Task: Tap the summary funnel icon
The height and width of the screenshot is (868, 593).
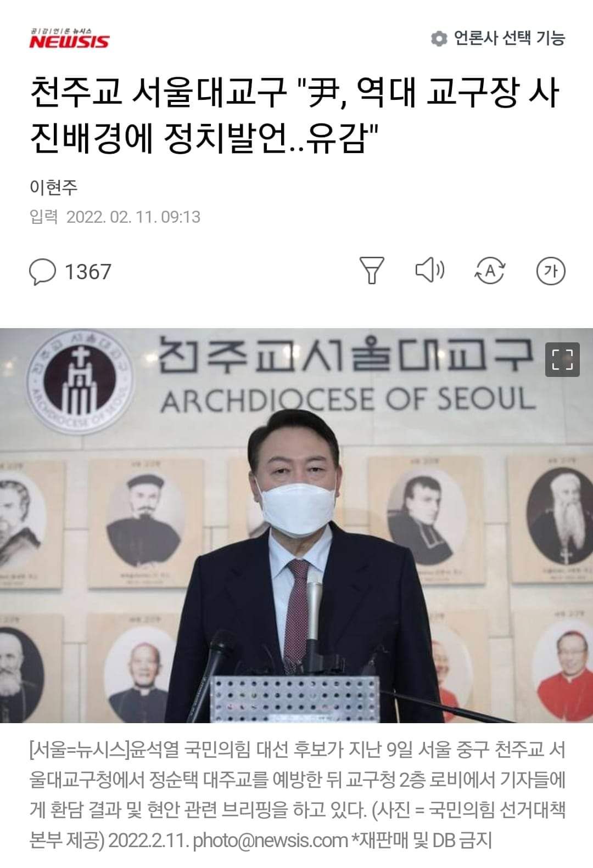Action: pyautogui.click(x=372, y=270)
